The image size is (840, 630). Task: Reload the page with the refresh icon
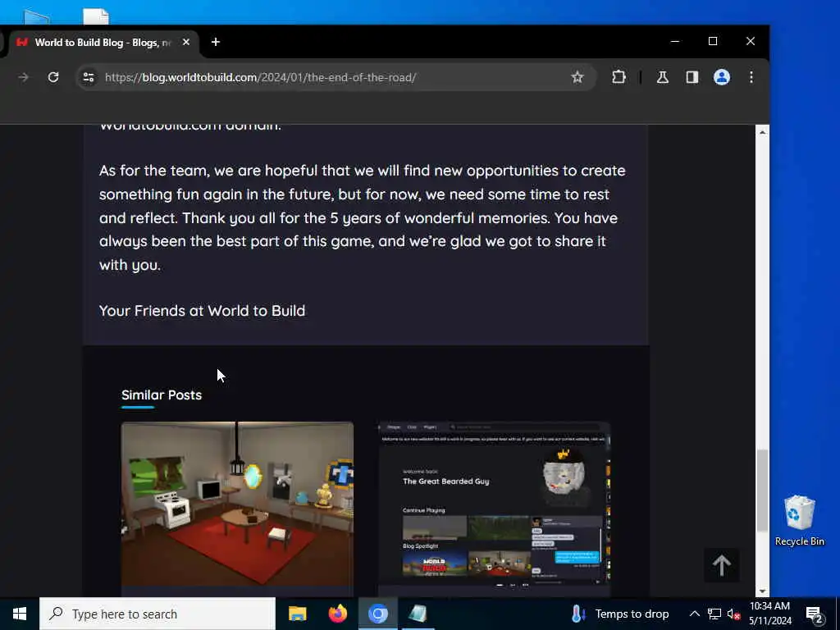(x=53, y=77)
